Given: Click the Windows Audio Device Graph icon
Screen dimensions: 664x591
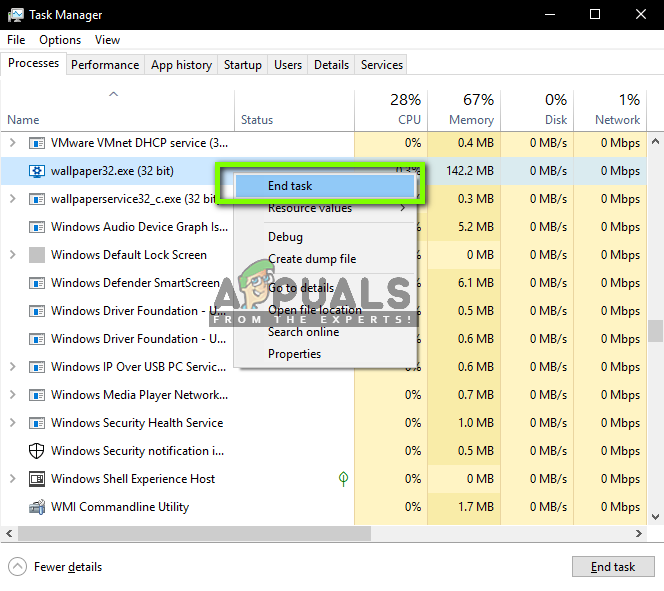Looking at the screenshot, I should [x=37, y=227].
